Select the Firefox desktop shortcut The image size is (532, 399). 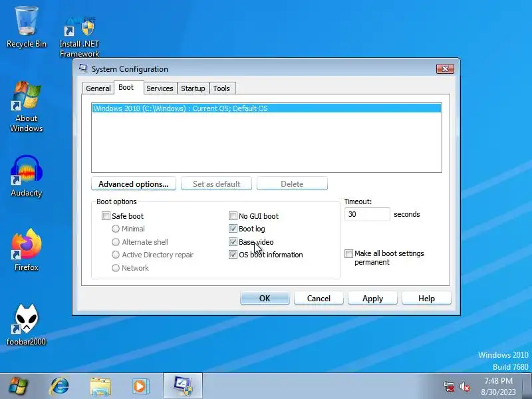(27, 250)
